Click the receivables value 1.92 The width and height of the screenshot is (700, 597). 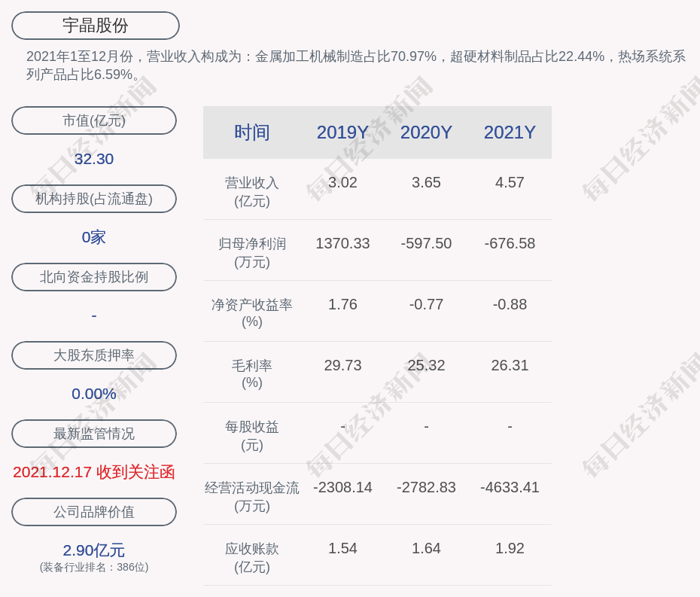(510, 548)
